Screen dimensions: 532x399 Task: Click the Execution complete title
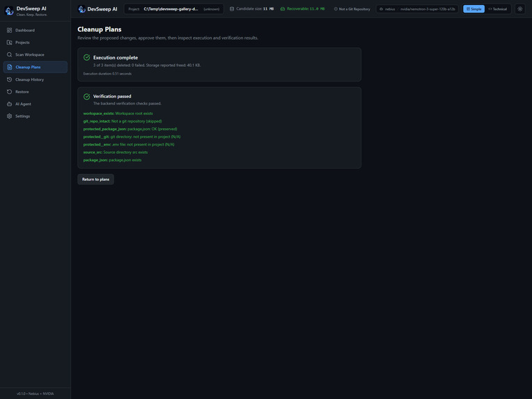[116, 58]
